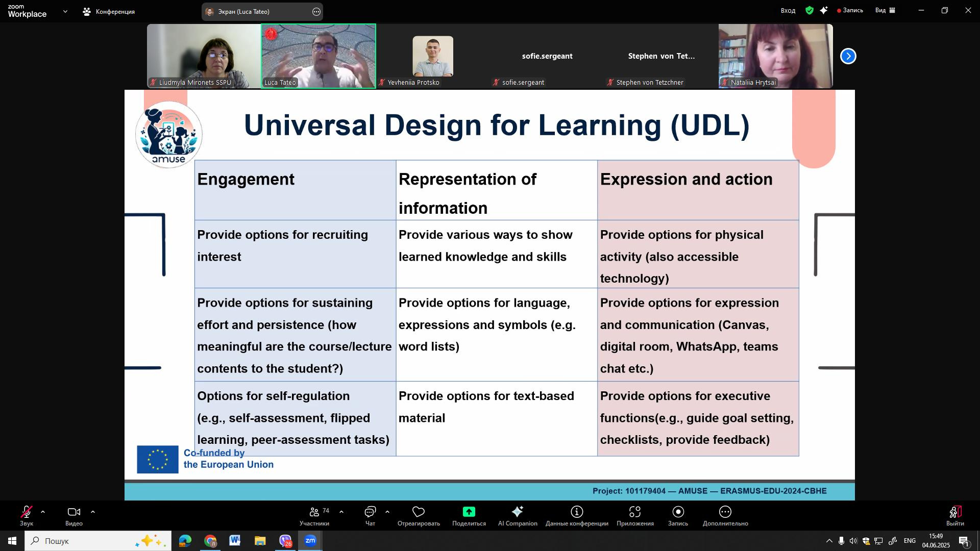The width and height of the screenshot is (980, 551).
Task: Show hidden system tray icons
Action: pyautogui.click(x=829, y=541)
